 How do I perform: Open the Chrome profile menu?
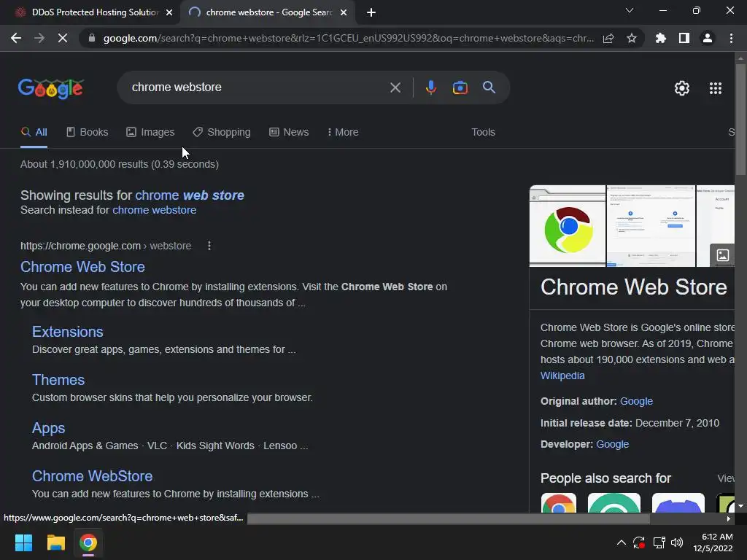click(708, 38)
